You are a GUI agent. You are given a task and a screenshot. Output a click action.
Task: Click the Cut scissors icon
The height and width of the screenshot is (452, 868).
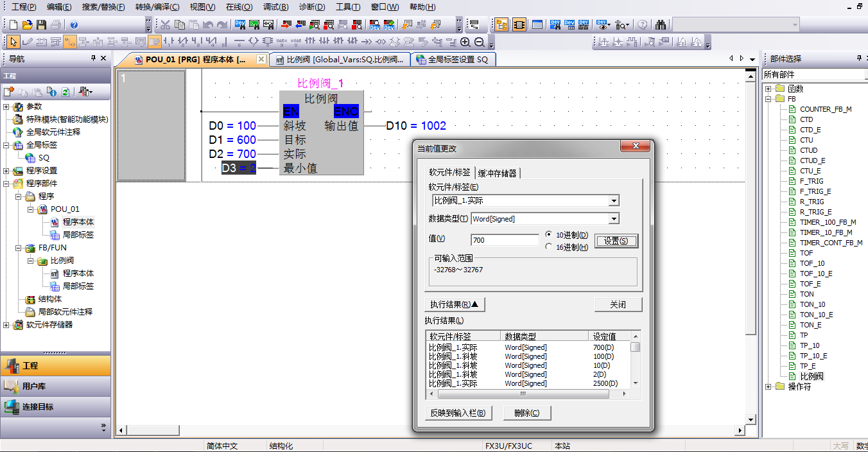click(165, 25)
